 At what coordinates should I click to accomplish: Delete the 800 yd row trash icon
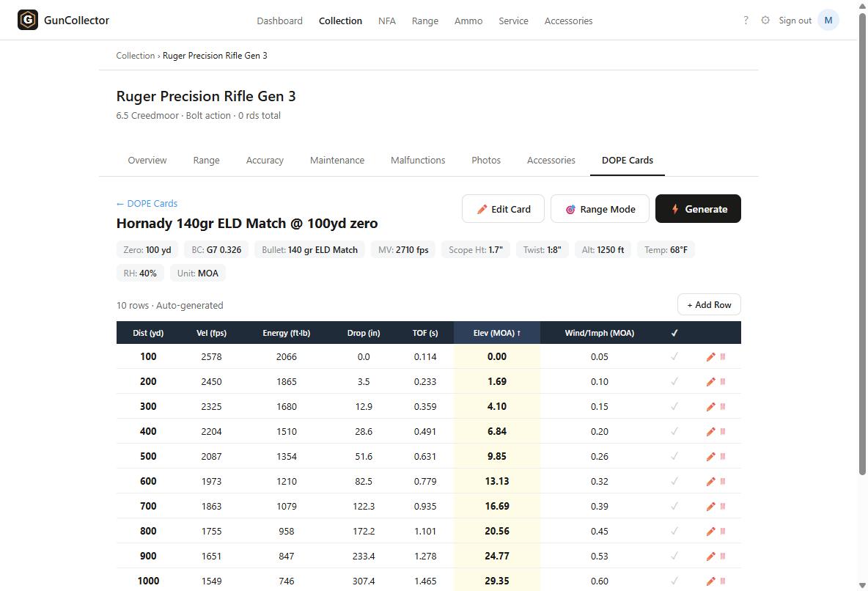[x=723, y=531]
